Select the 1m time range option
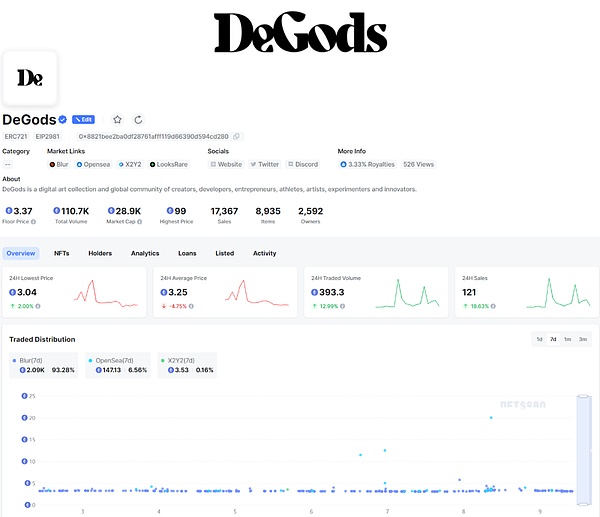600x517 pixels. 567,339
